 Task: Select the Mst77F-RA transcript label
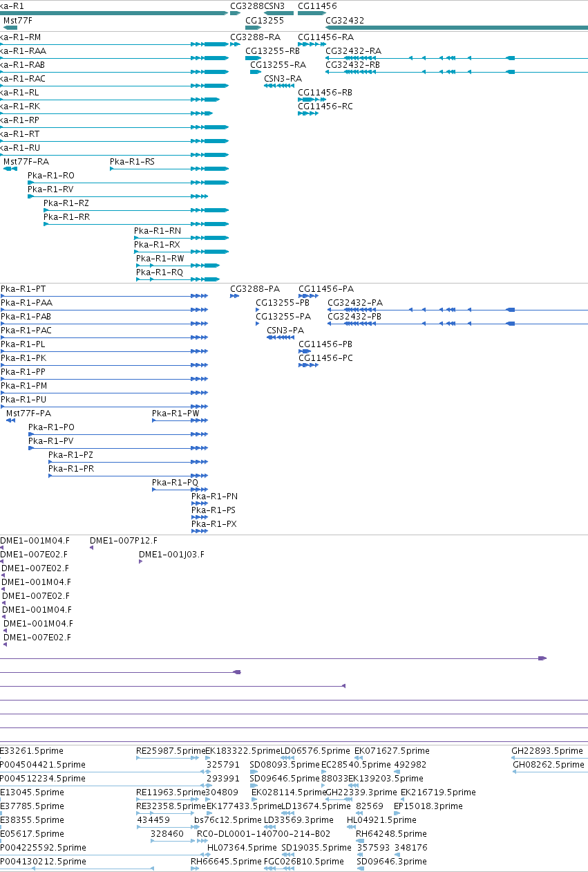coord(26,162)
